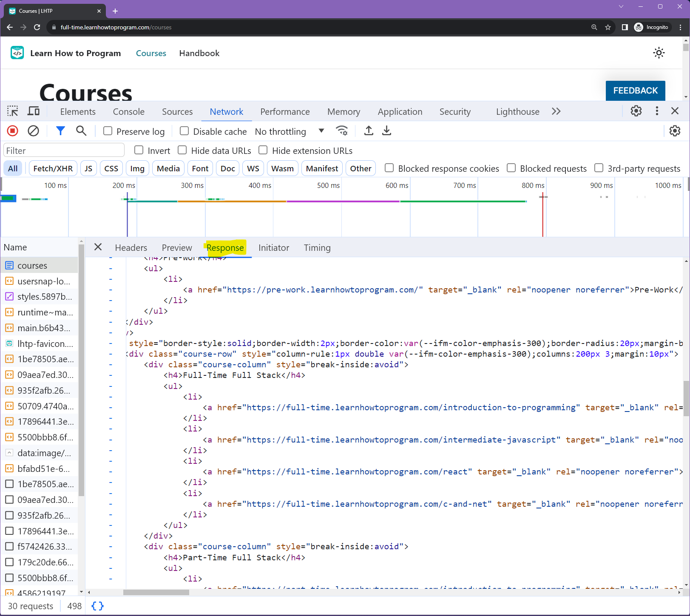Select the styles.5897b... request row

coord(39,296)
